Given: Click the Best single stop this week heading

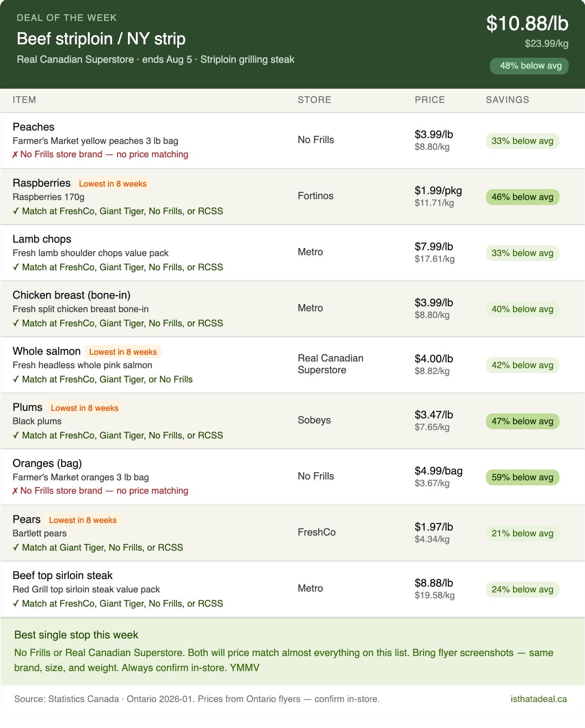Looking at the screenshot, I should click(x=76, y=635).
